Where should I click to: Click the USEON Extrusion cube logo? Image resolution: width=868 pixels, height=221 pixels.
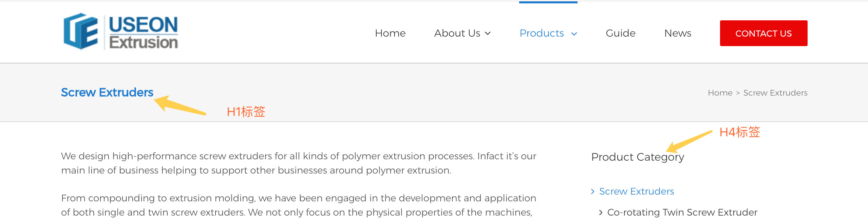(x=81, y=32)
